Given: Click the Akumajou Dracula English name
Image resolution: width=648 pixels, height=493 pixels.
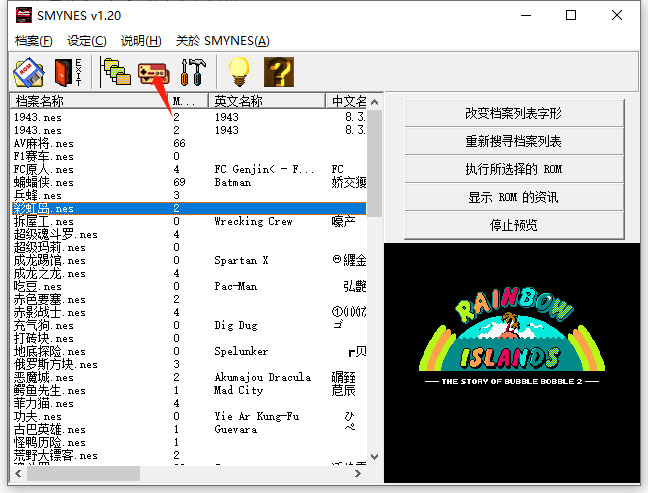Looking at the screenshot, I should [263, 377].
